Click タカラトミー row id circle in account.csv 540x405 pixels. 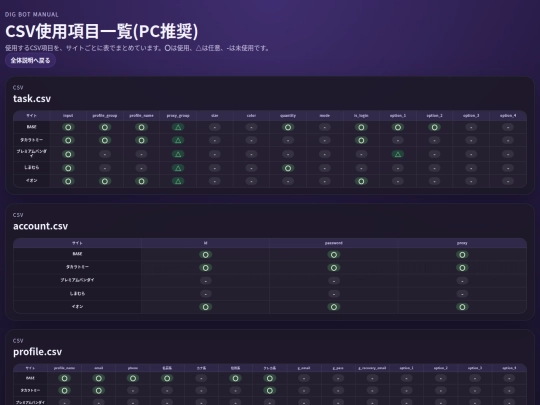(x=206, y=268)
